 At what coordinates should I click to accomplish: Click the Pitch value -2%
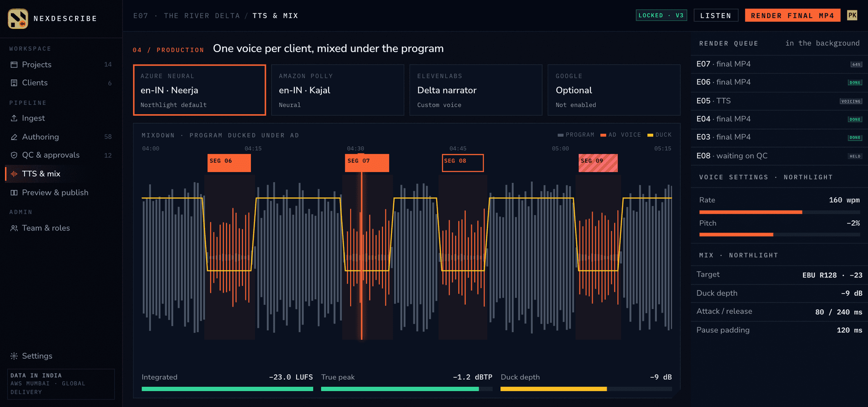pos(854,223)
